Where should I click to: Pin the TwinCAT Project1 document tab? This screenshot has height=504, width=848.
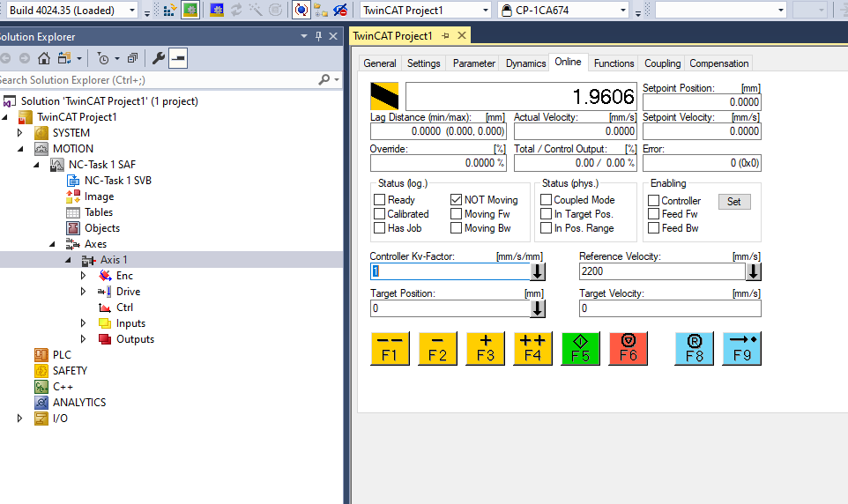[x=446, y=36]
